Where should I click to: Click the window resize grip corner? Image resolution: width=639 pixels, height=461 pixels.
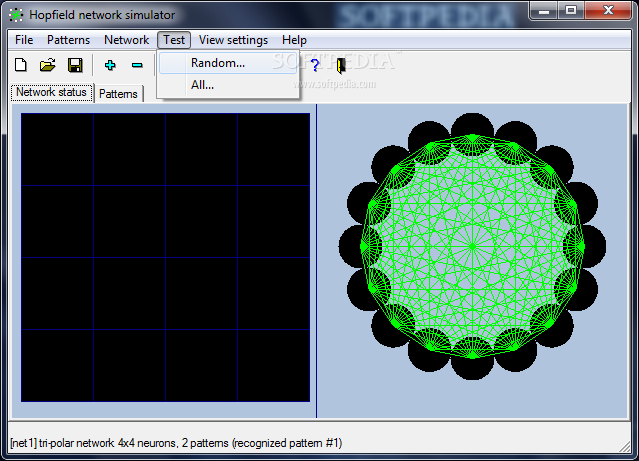(x=625, y=447)
